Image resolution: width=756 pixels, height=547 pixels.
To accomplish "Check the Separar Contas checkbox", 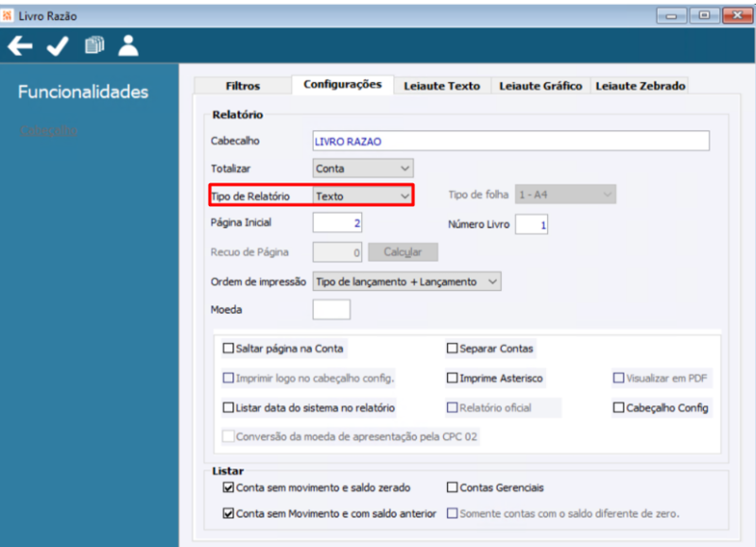I will click(452, 348).
